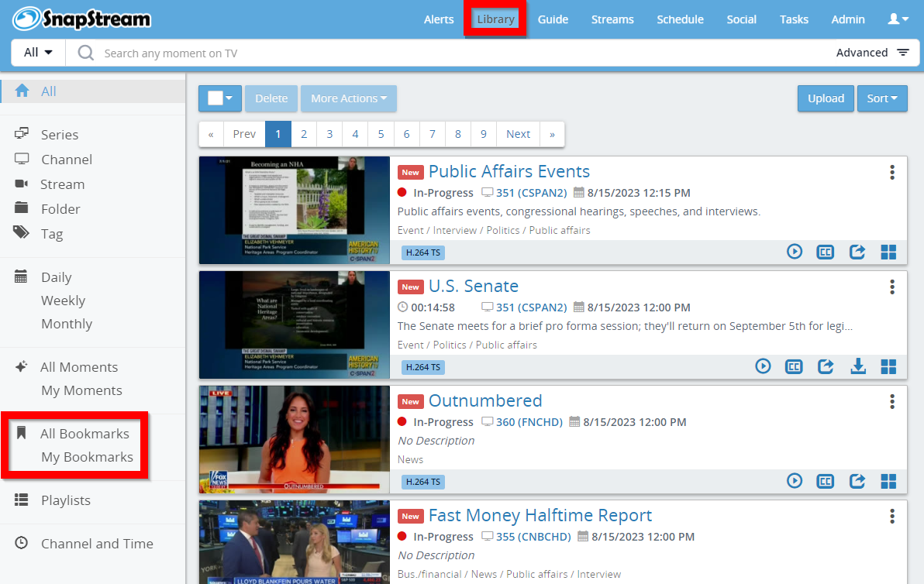924x584 pixels.
Task: Open closed captions for Public Affairs Events
Action: coord(825,252)
